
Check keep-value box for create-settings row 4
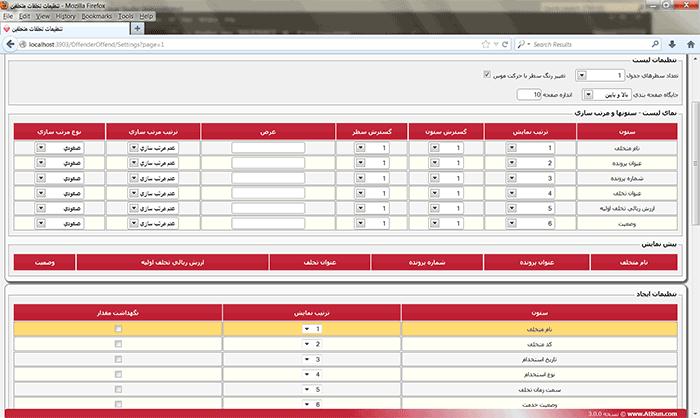(x=118, y=374)
